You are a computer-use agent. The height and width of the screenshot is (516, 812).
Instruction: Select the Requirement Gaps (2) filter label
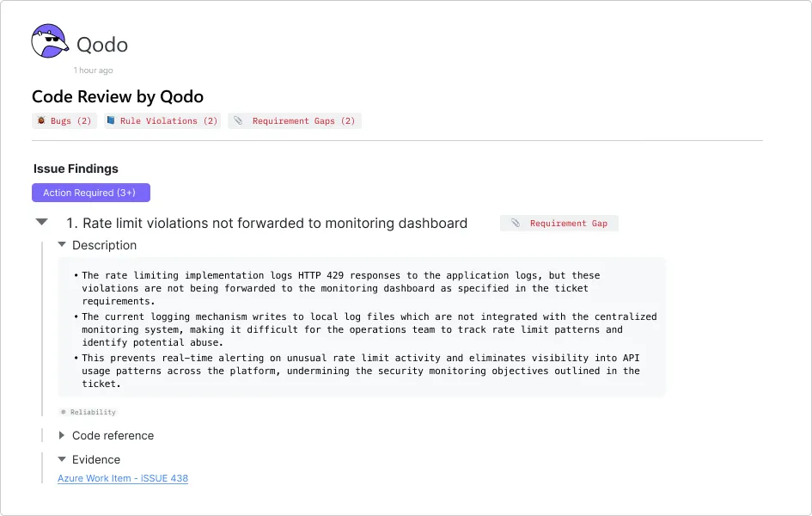click(x=303, y=121)
